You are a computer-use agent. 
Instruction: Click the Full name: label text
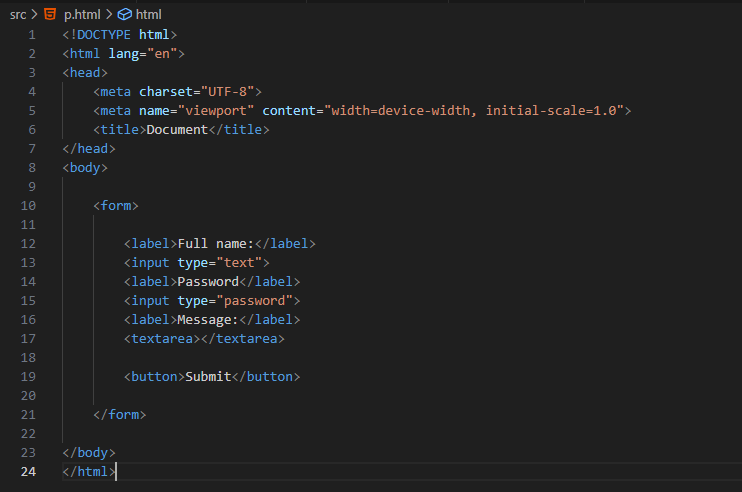coord(216,244)
